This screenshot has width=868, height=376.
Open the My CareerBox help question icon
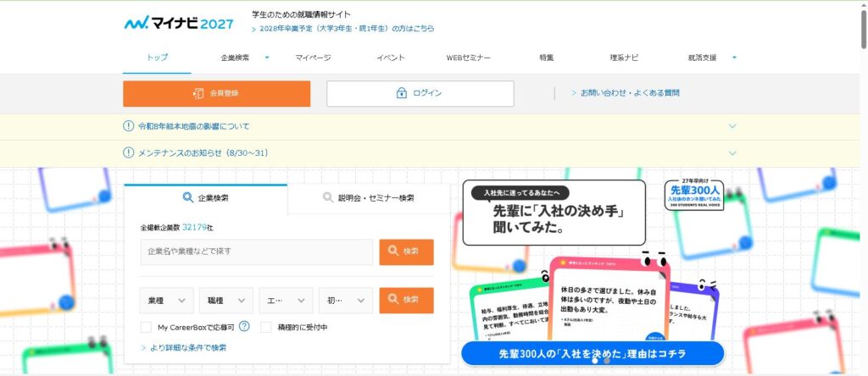[244, 326]
